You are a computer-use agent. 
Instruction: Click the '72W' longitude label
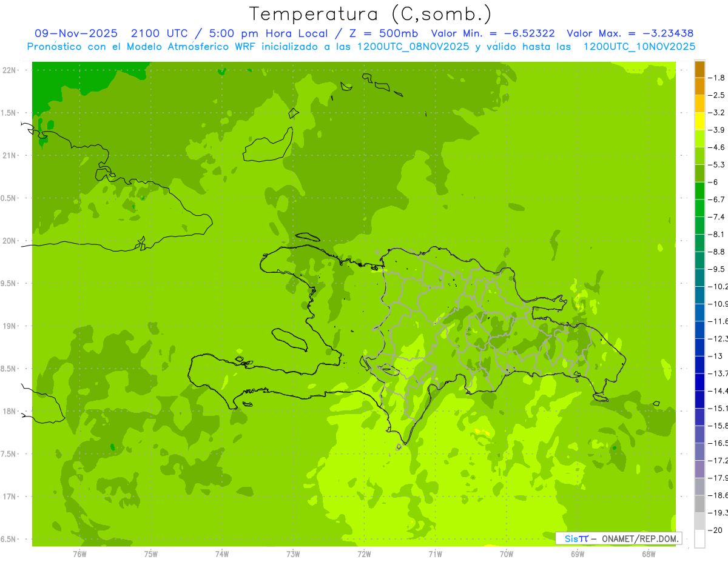click(364, 554)
